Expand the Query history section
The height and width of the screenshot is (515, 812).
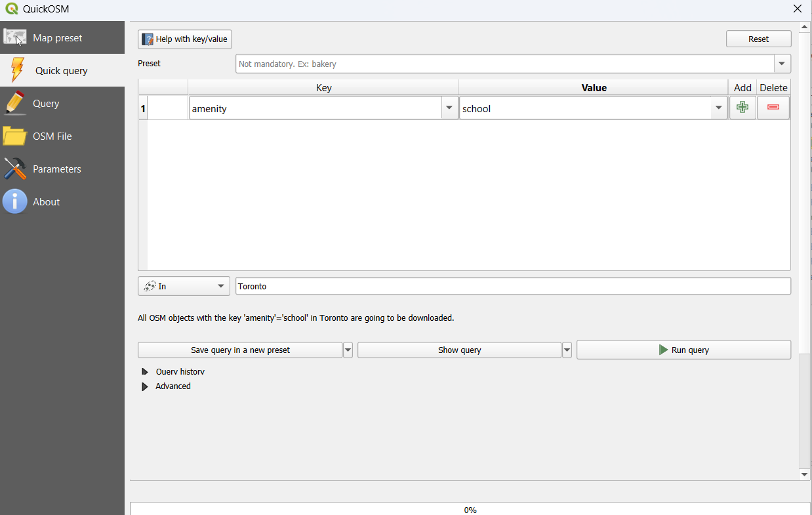tap(145, 372)
